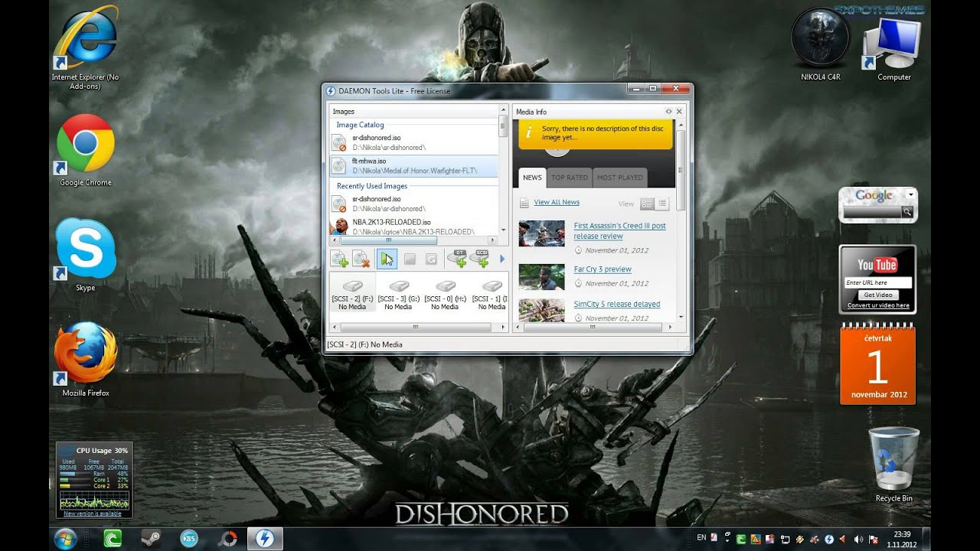Click the green Mount toolbar icon
980x551 pixels.
(387, 259)
